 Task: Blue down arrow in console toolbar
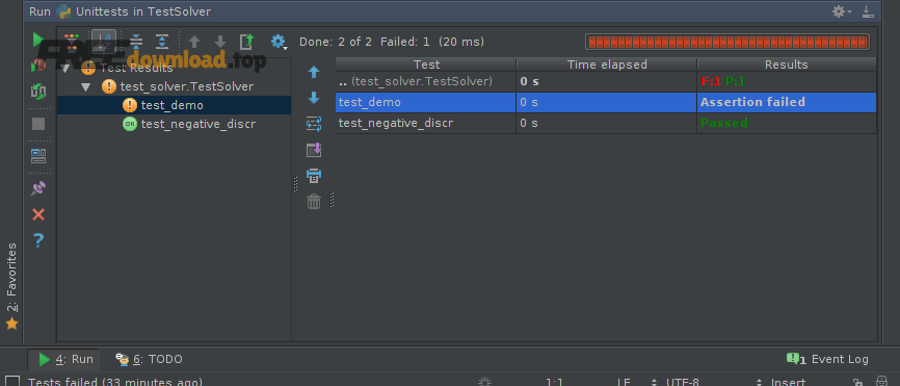point(313,98)
